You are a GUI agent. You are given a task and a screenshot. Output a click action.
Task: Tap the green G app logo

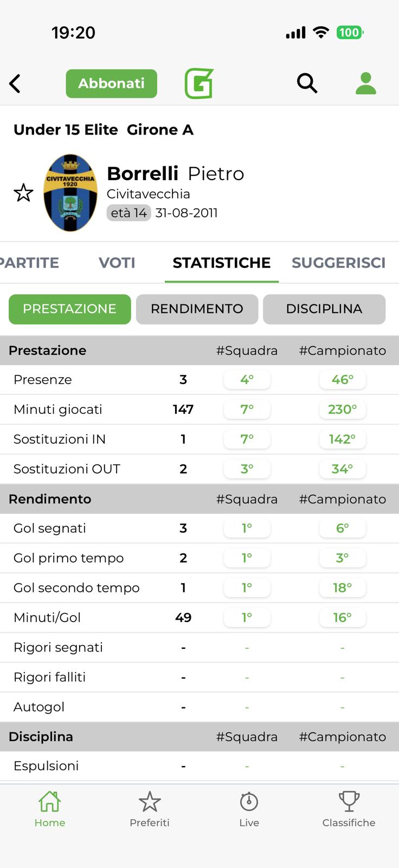(x=199, y=84)
